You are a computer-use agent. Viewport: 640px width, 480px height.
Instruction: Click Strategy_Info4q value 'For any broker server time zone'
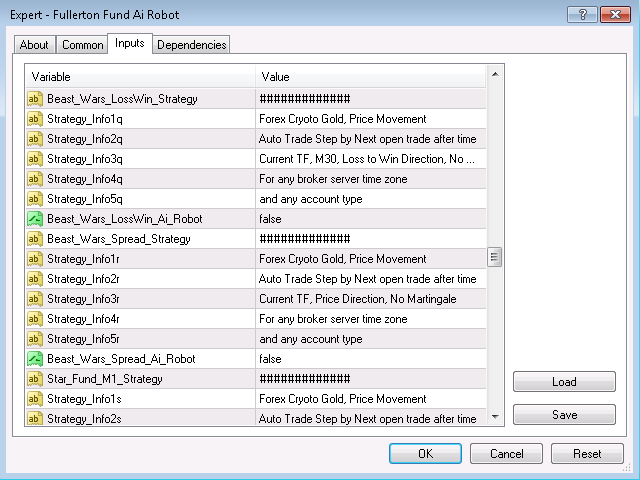coord(333,179)
